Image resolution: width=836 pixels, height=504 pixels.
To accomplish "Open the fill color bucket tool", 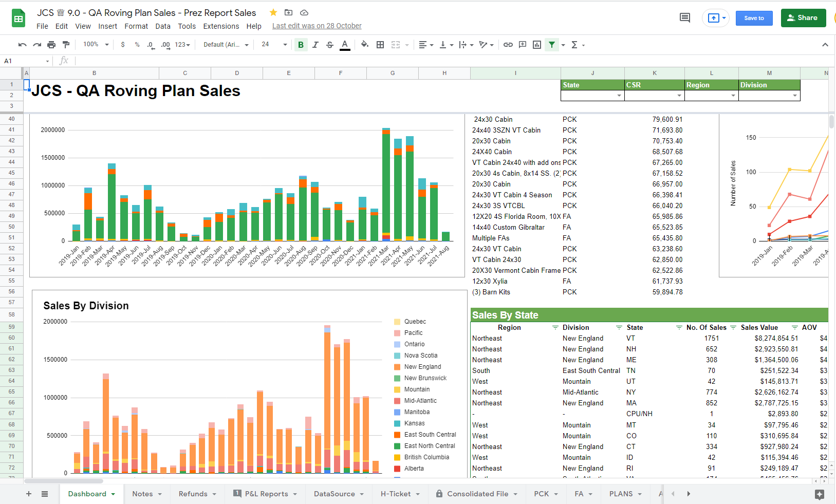I will click(365, 45).
